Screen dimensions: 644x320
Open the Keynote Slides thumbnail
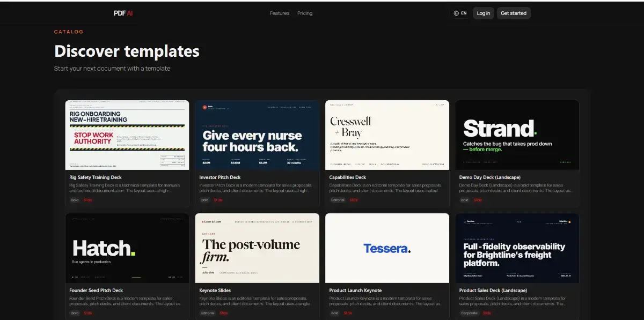257,248
